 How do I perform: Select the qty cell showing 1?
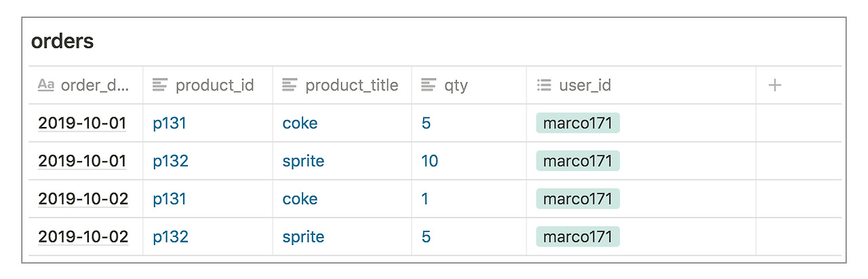tap(425, 199)
